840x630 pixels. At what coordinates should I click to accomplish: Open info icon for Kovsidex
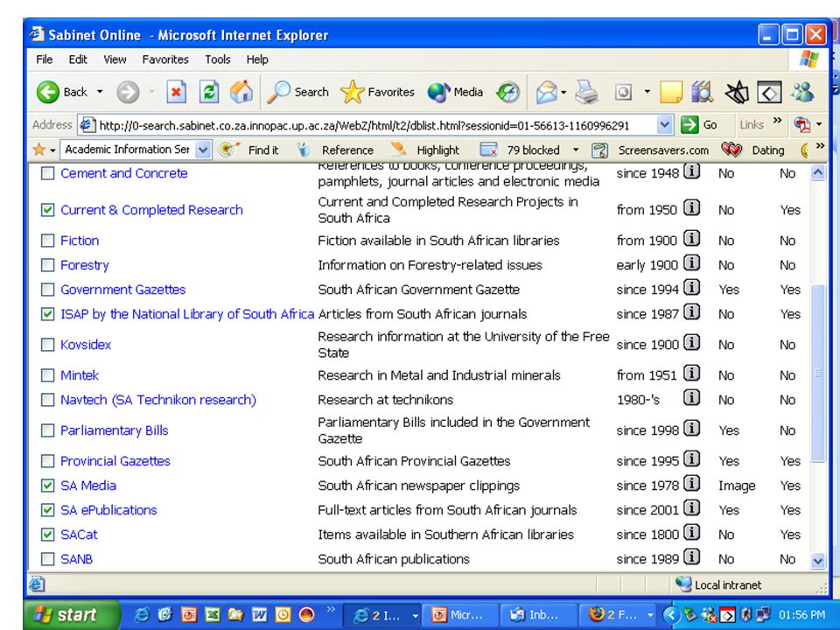pos(692,343)
